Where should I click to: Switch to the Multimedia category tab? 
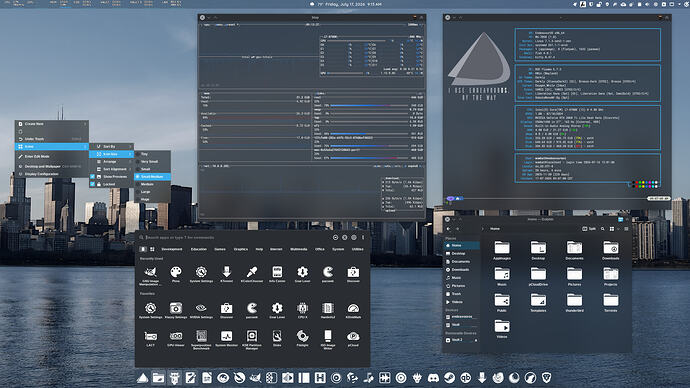point(298,249)
